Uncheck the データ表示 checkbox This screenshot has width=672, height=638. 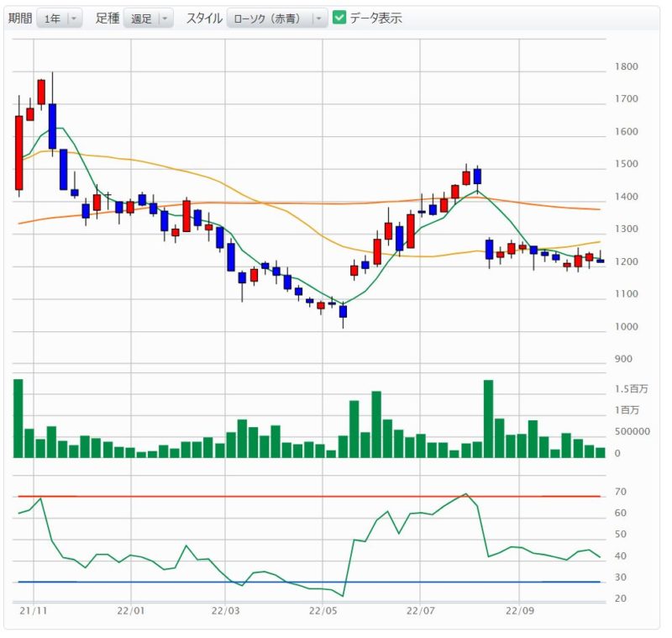(339, 18)
